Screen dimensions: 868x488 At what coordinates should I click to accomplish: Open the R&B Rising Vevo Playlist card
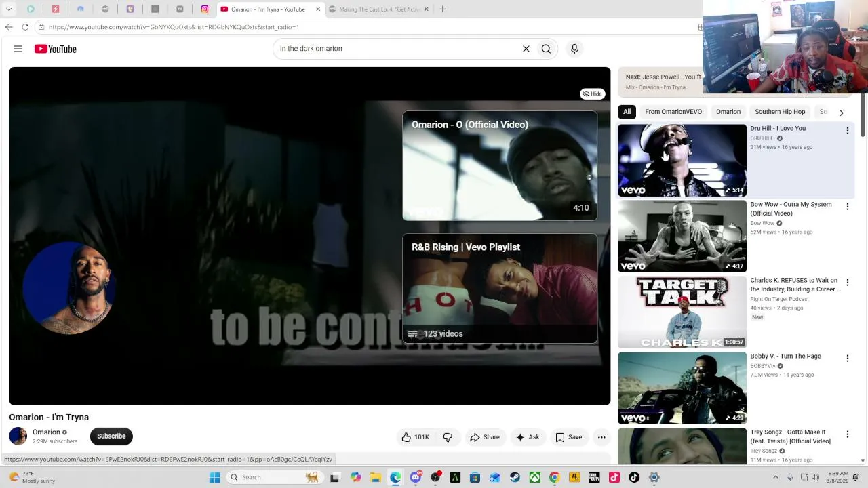pos(500,289)
